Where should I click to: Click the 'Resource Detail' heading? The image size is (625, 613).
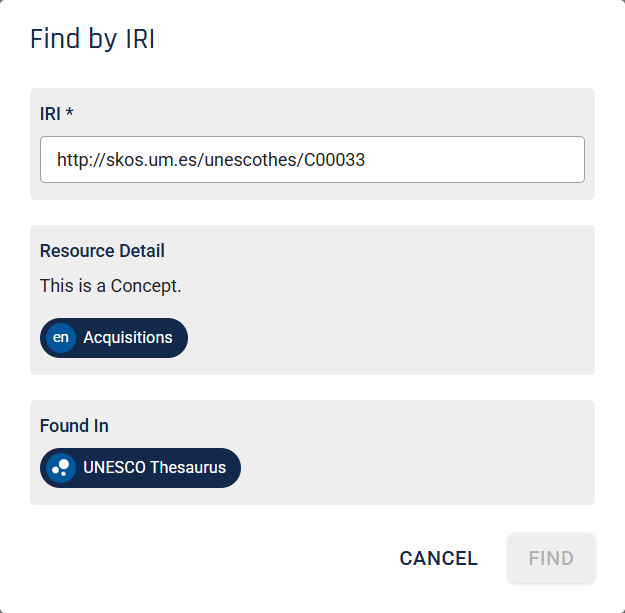(102, 251)
